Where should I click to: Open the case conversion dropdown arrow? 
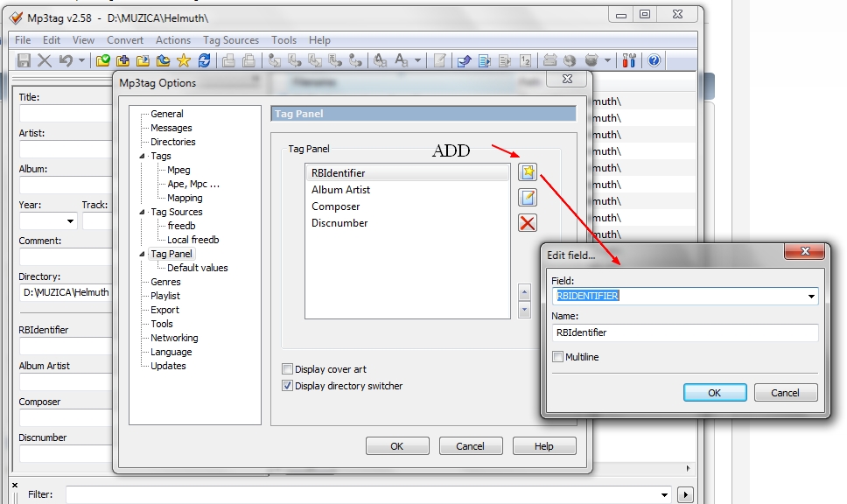pos(417,60)
